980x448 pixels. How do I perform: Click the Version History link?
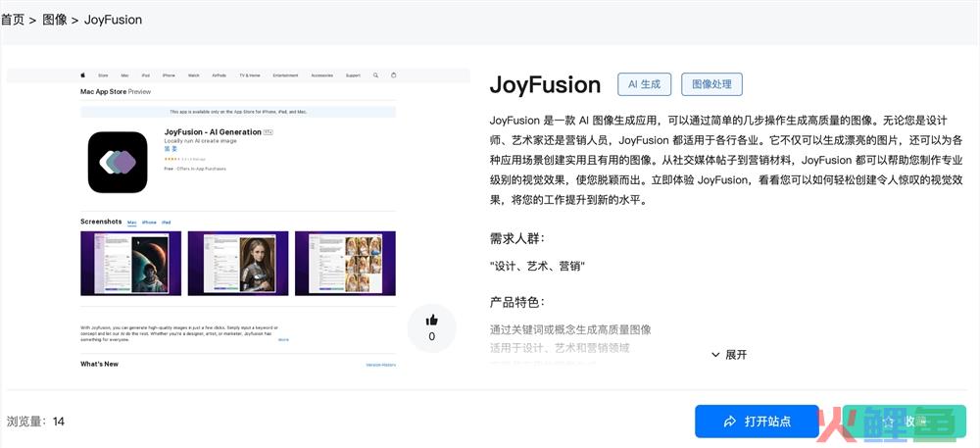coord(380,365)
